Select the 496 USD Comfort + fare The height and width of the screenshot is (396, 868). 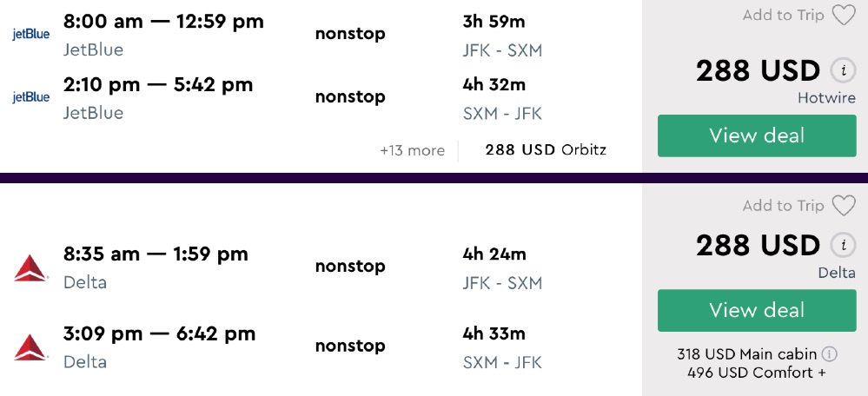756,373
